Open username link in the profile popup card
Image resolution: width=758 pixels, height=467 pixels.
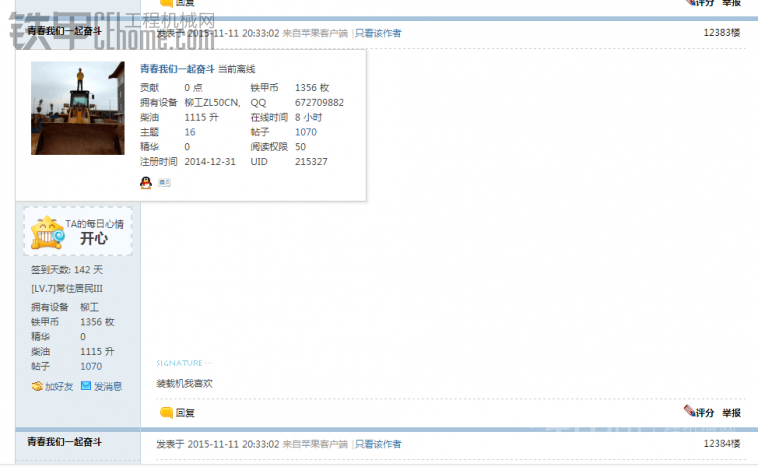pos(177,69)
